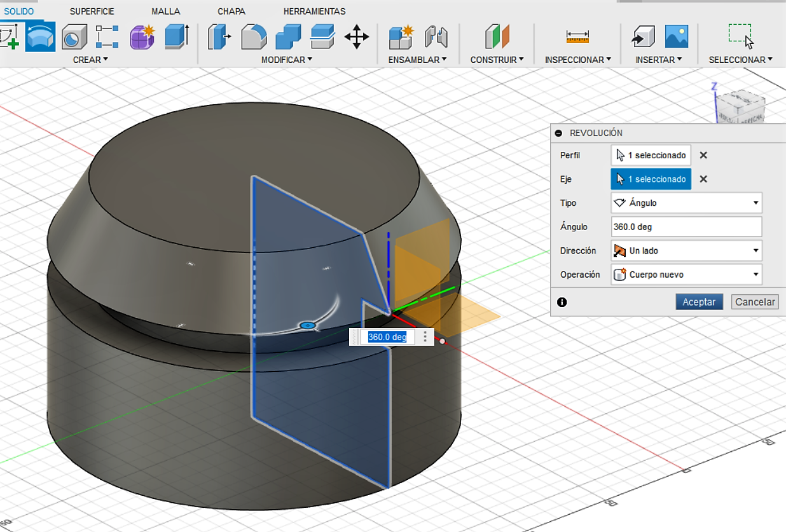Select the Create Sketch tool icon
Viewport: 786px width, 532px height.
9,37
